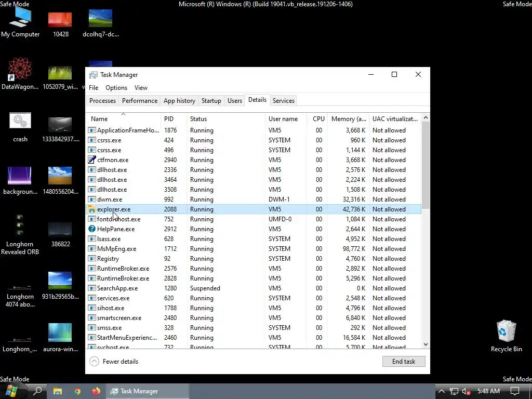Collapse with Fewer details

[x=114, y=362]
